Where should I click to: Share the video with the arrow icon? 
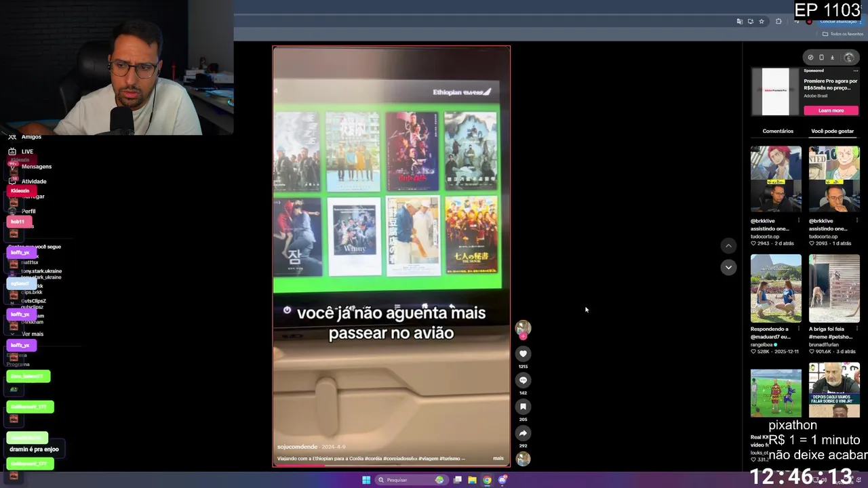pyautogui.click(x=523, y=433)
